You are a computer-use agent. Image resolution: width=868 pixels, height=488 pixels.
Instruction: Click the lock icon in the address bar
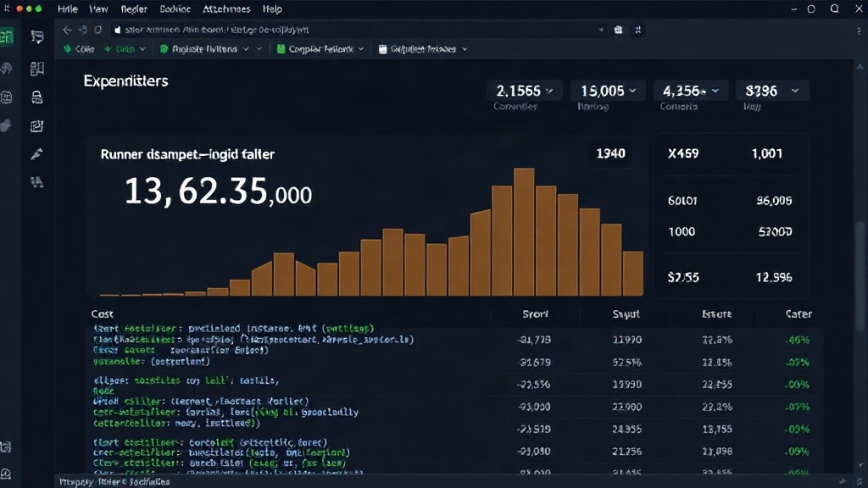(117, 30)
